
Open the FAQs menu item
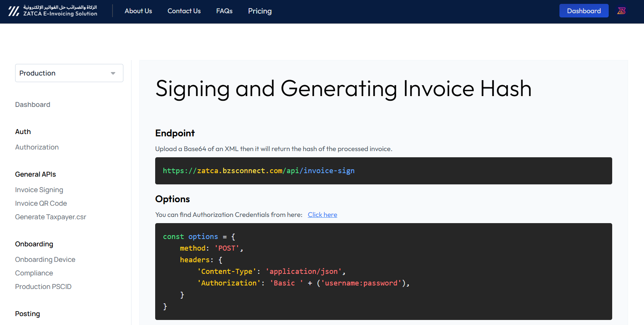point(224,11)
